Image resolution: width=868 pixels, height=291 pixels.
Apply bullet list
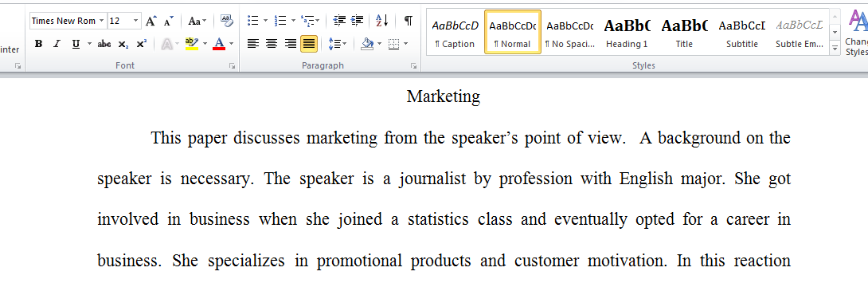point(253,21)
